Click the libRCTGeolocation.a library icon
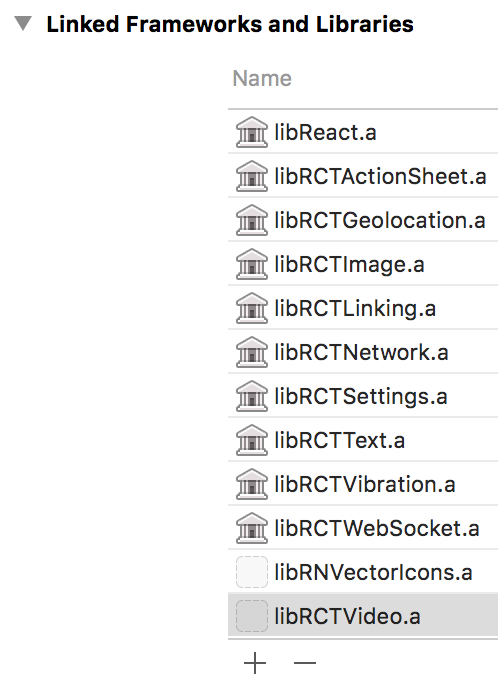Screen dimensions: 498x690 pos(252,220)
